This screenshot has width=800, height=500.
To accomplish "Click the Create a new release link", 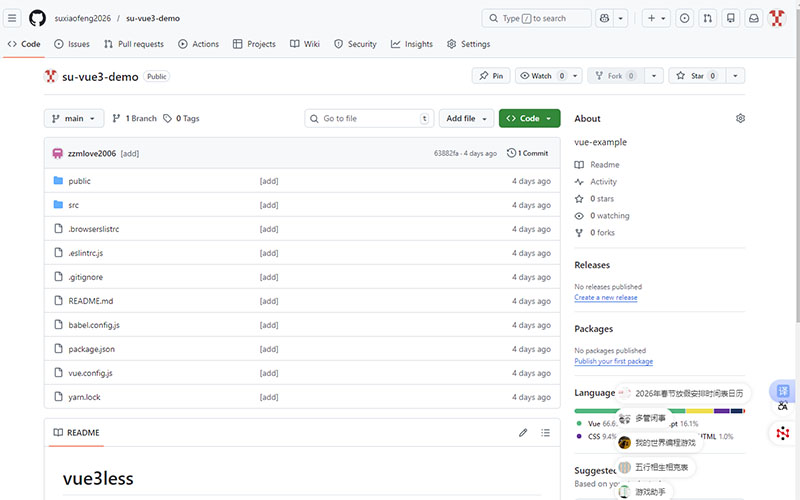I will point(605,298).
